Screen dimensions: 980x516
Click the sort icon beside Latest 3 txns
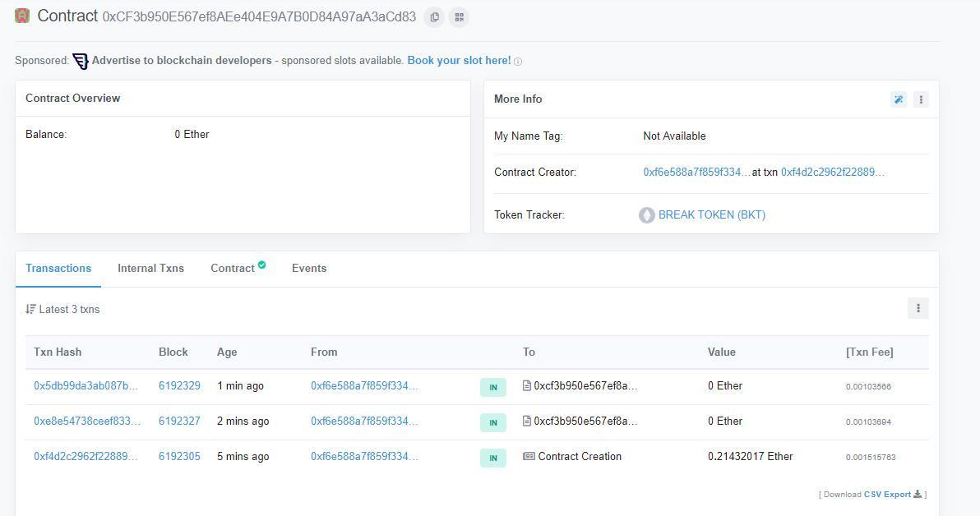coord(30,309)
